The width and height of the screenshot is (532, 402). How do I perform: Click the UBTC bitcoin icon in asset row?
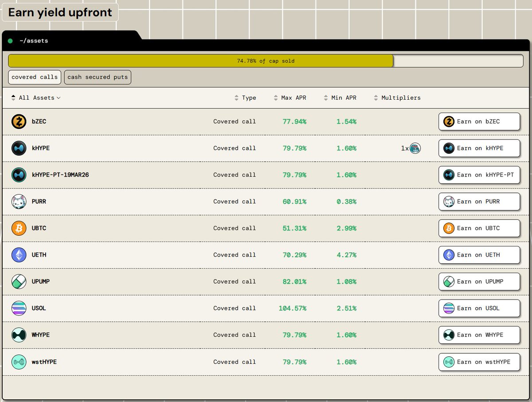pos(19,228)
